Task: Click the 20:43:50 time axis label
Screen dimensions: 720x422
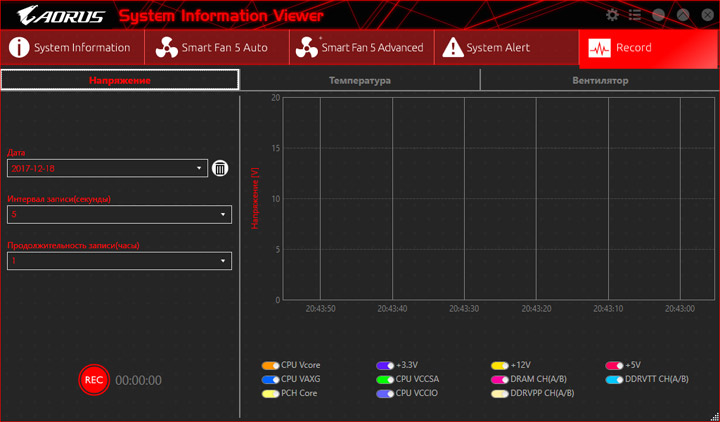Action: point(321,309)
